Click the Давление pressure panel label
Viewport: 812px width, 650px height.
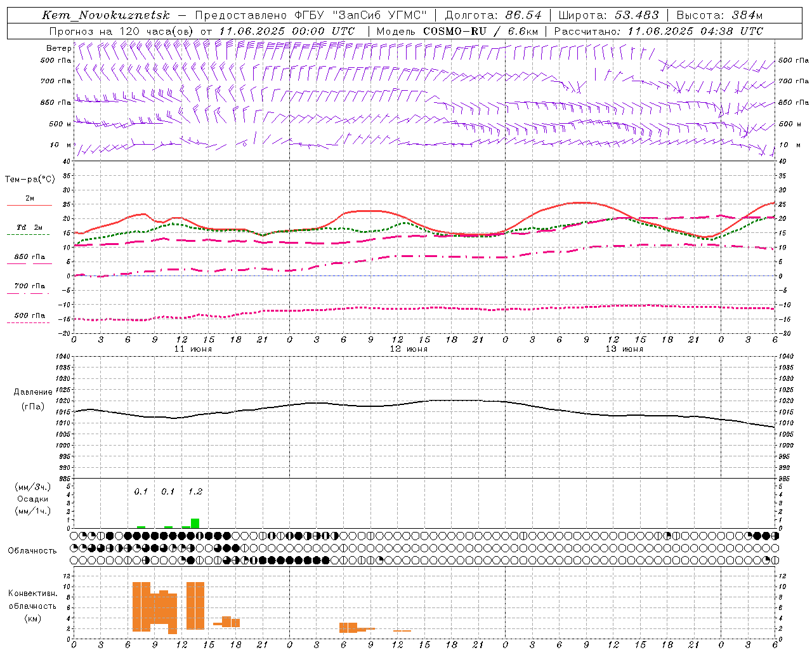33,392
